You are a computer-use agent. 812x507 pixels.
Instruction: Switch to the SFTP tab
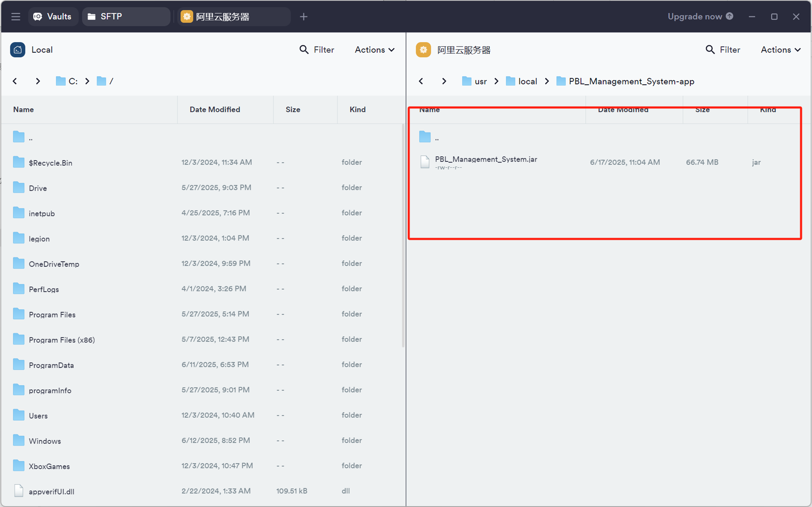(x=125, y=17)
